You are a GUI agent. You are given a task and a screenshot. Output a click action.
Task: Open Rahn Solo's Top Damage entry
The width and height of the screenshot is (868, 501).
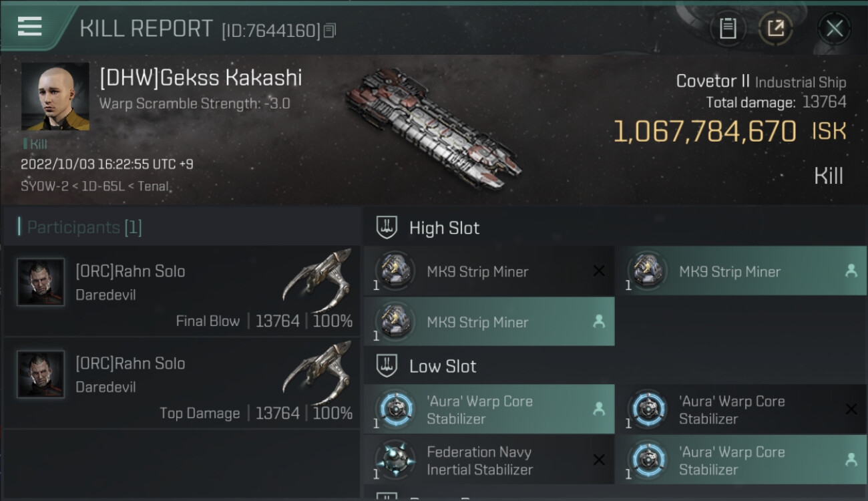(x=182, y=383)
